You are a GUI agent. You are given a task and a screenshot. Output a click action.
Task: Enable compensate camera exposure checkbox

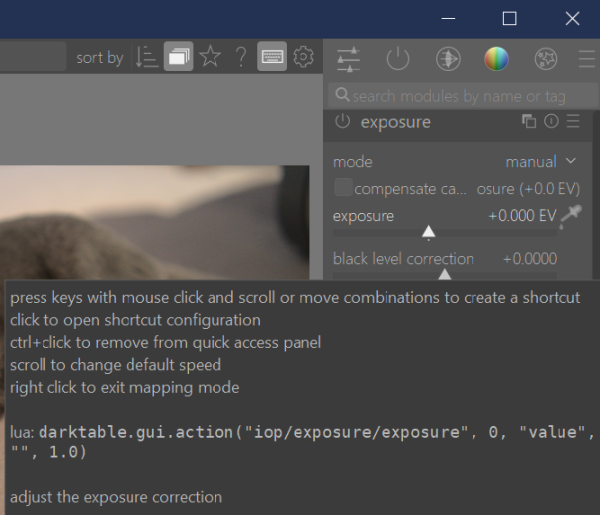pos(343,187)
